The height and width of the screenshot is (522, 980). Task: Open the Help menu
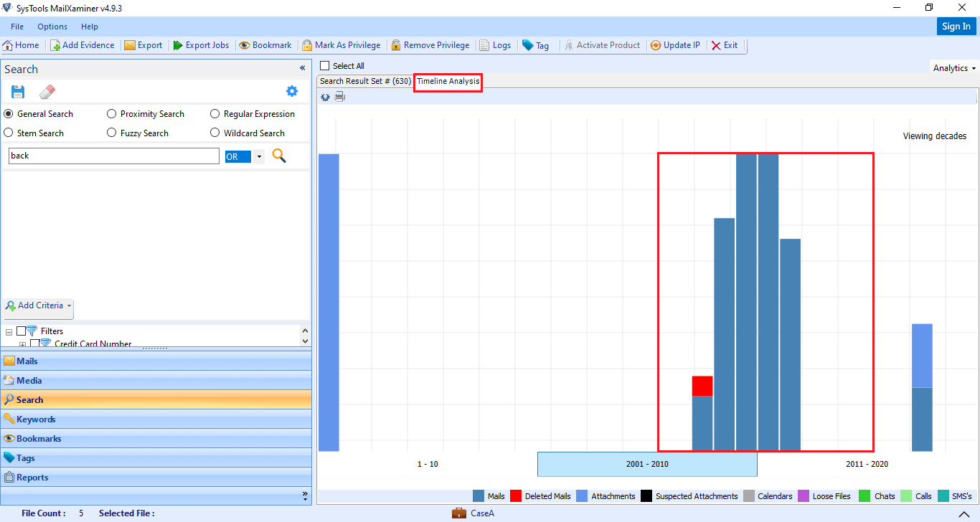click(x=90, y=27)
